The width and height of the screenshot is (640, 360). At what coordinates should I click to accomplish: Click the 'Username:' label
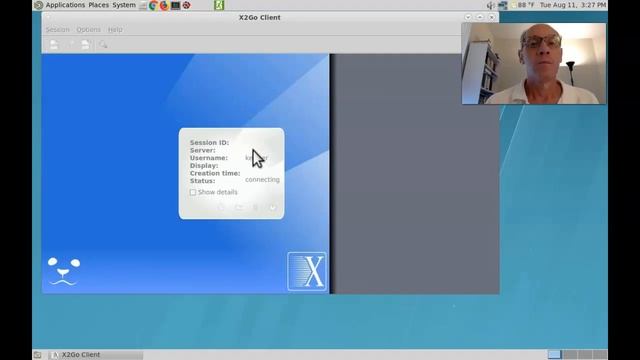point(209,158)
